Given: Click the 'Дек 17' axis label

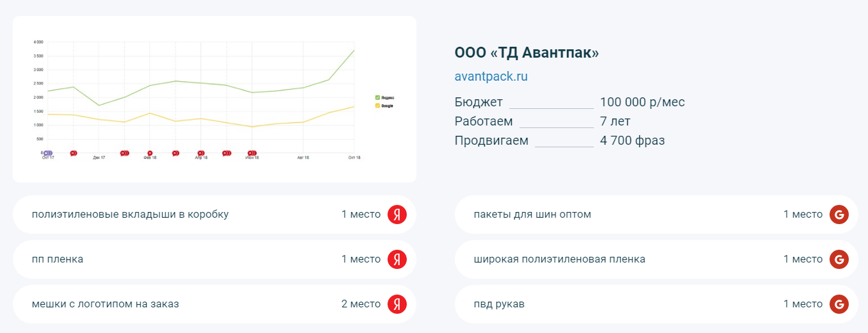Looking at the screenshot, I should (99, 158).
